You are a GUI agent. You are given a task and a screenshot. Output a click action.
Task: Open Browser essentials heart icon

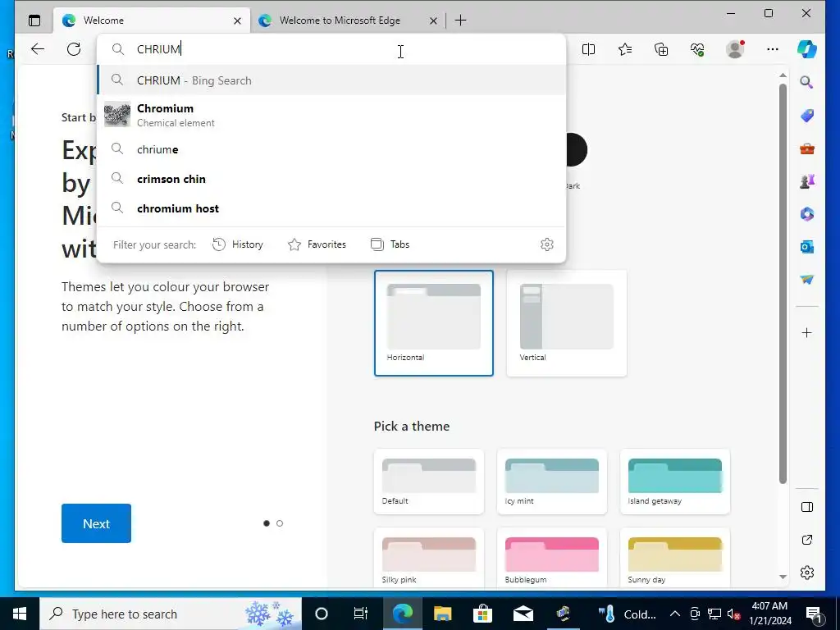(x=697, y=49)
